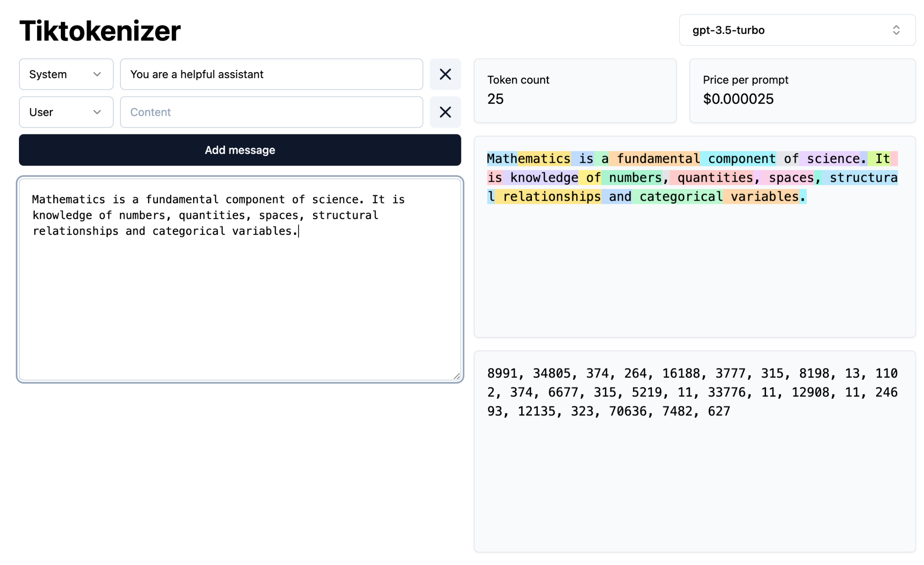Open the System role dropdown

pyautogui.click(x=66, y=74)
